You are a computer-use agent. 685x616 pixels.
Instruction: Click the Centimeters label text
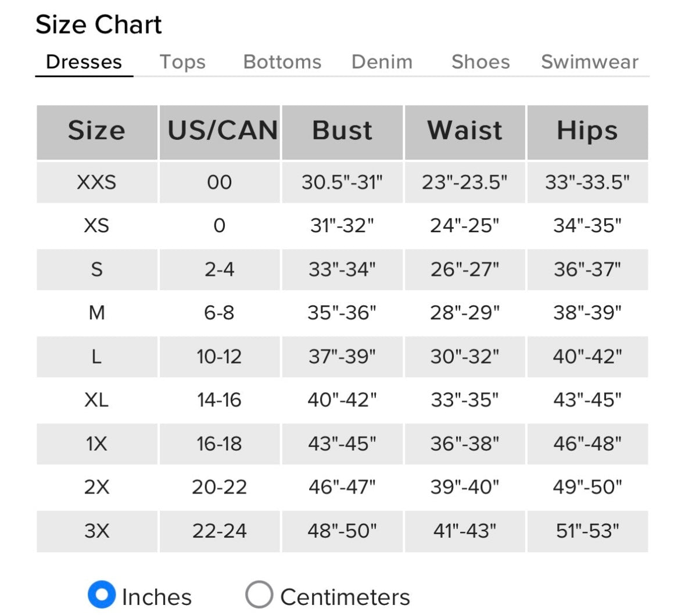tap(345, 597)
